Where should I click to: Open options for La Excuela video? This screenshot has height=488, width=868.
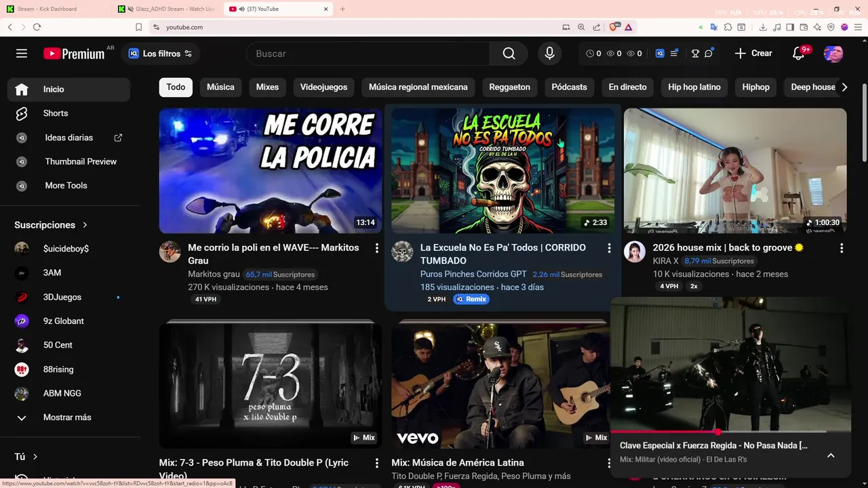click(609, 248)
